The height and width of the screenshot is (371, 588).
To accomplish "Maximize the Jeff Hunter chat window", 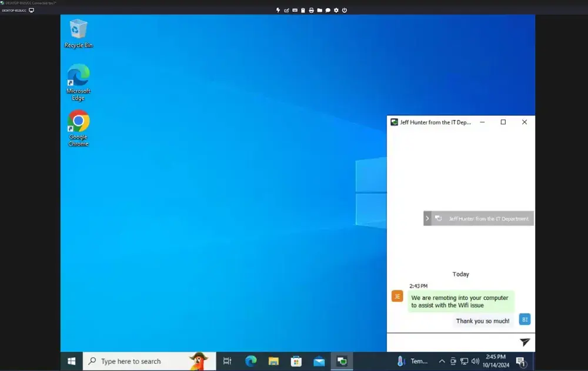I will click(503, 122).
